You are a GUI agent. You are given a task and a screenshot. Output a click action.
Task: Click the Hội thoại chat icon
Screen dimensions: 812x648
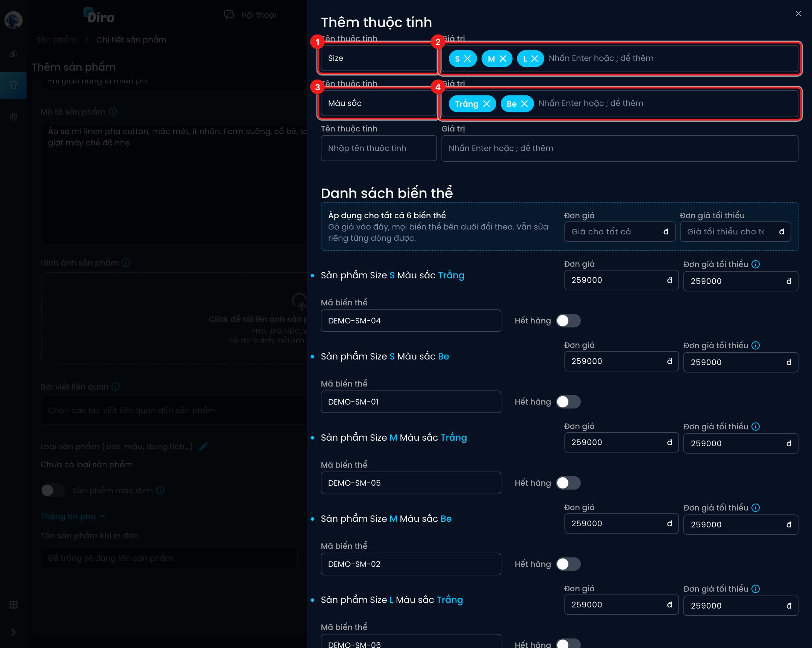229,15
